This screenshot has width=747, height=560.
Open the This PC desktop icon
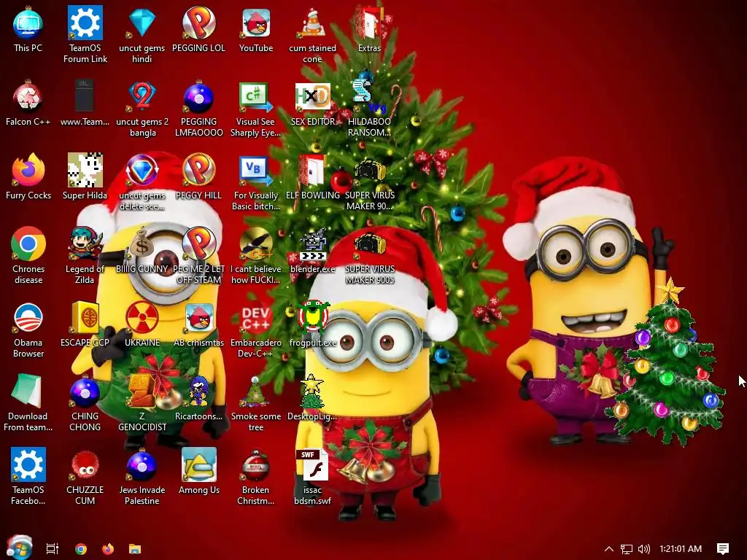tap(28, 29)
